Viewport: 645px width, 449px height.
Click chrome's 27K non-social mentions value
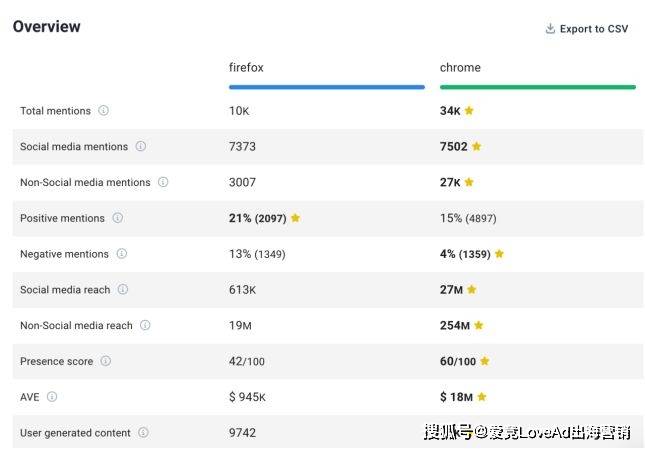pyautogui.click(x=450, y=182)
